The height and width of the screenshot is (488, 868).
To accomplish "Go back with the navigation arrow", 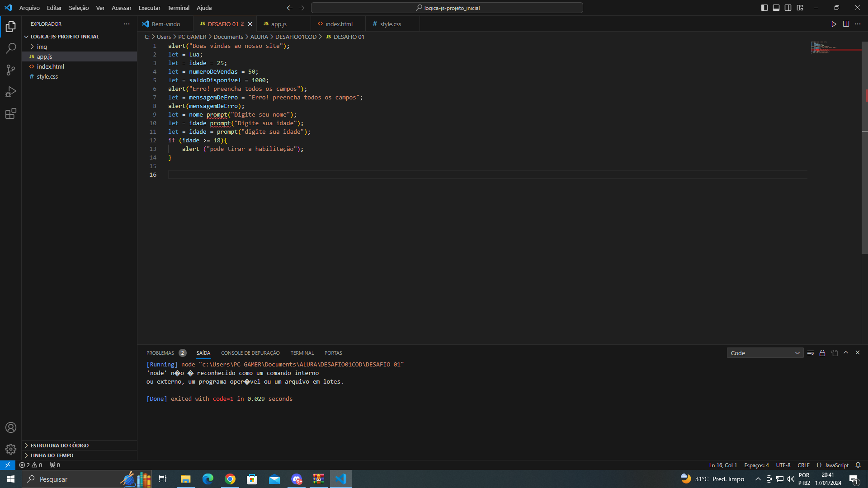I will pos(289,8).
